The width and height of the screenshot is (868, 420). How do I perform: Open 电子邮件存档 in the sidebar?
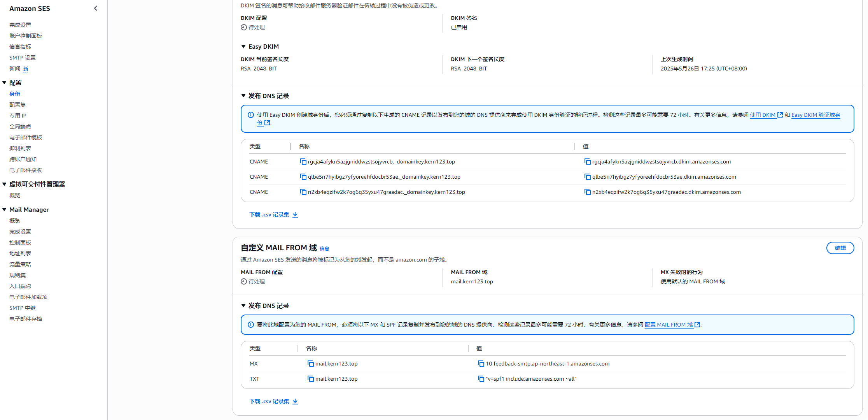pyautogui.click(x=26, y=319)
